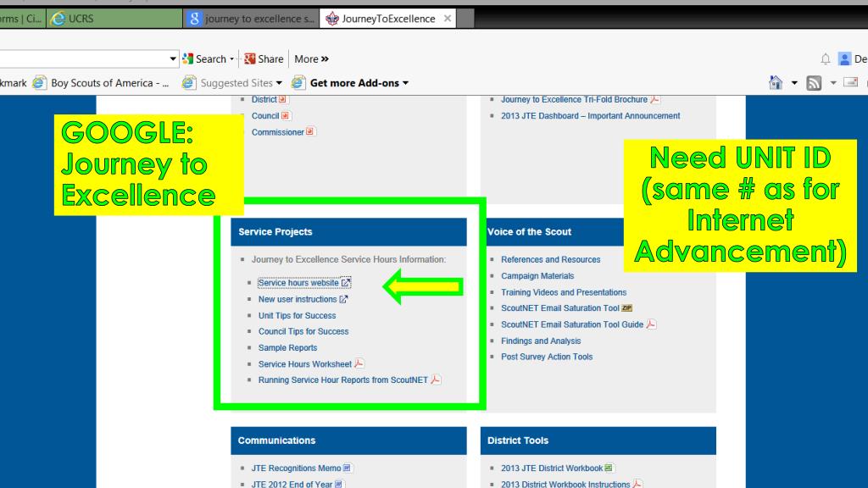Open JTE 2012 End of Year link
The width and height of the screenshot is (868, 488).
pyautogui.click(x=297, y=484)
